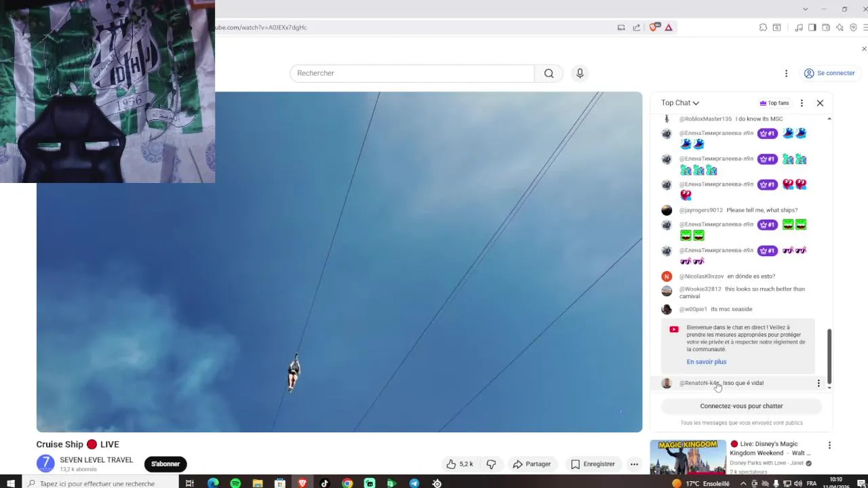This screenshot has height=488, width=868.
Task: Dismiss banner with small X under toolbar
Action: coord(864,49)
